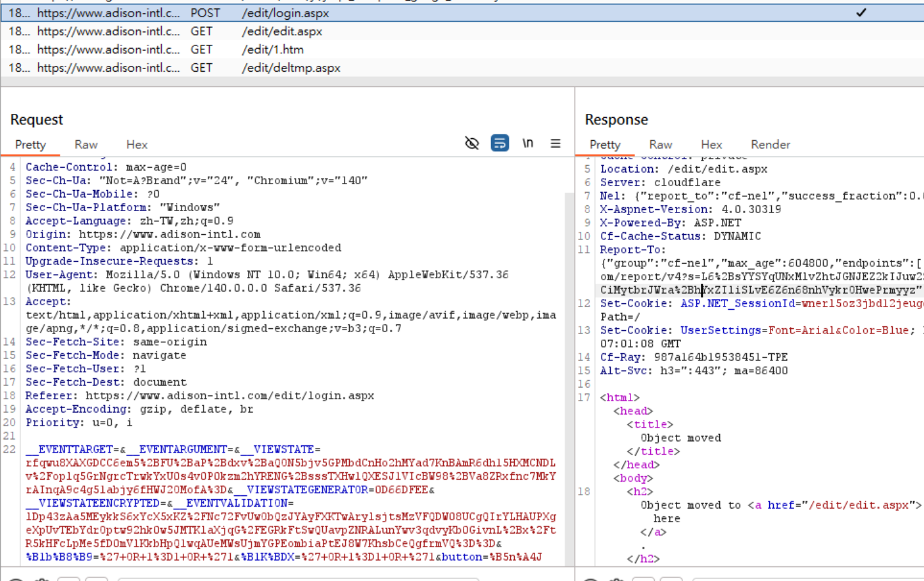Click the checkmark in the login.aspx row
Screen dimensions: 924x581
tap(861, 12)
